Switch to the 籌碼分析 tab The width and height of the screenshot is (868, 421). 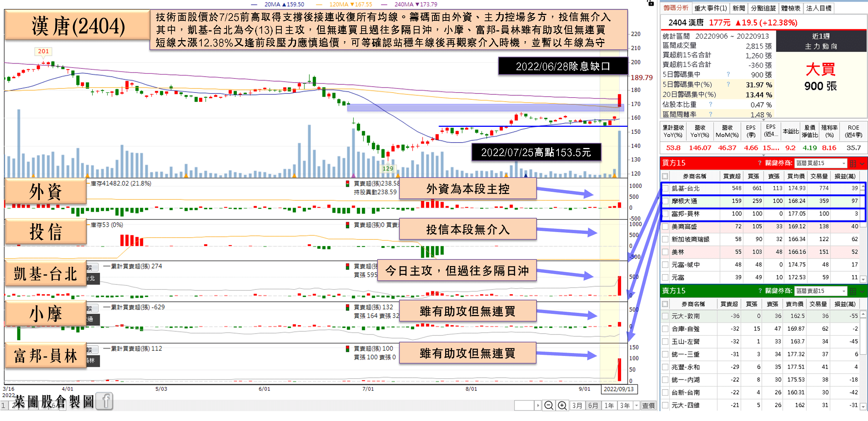[x=676, y=8]
